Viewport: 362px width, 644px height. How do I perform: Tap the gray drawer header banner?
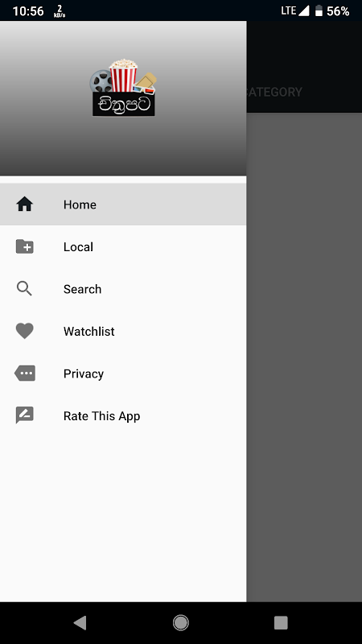click(x=123, y=98)
